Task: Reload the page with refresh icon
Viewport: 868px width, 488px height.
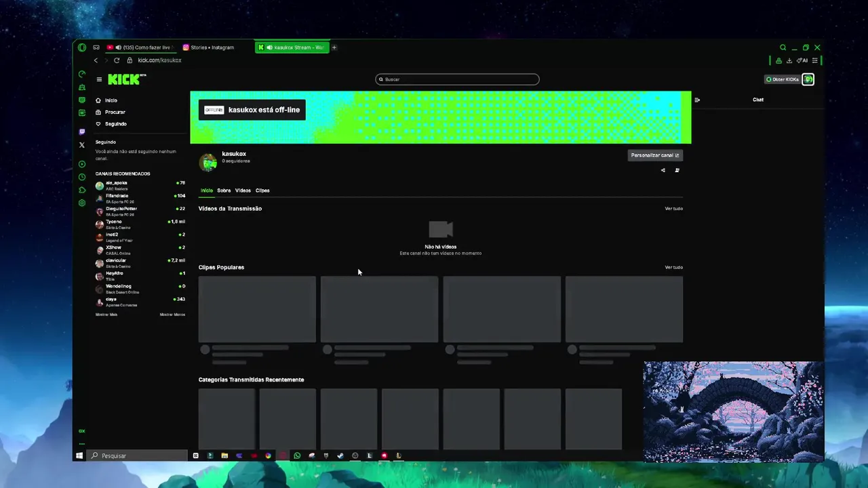Action: (117, 60)
